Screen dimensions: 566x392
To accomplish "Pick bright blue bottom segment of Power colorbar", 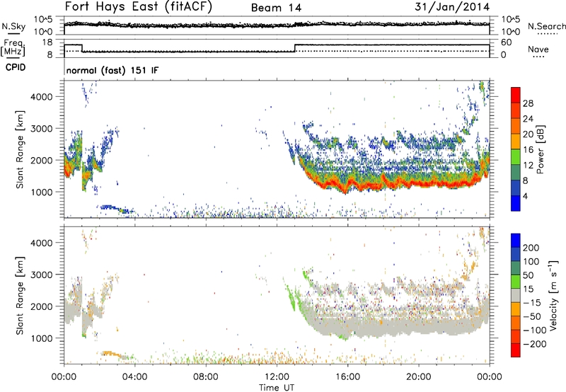I will coord(516,203).
